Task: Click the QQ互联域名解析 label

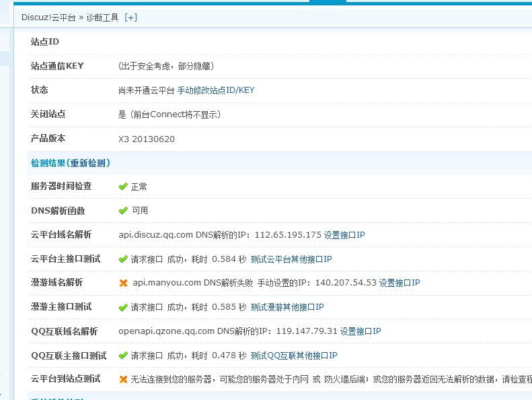Action: point(64,331)
